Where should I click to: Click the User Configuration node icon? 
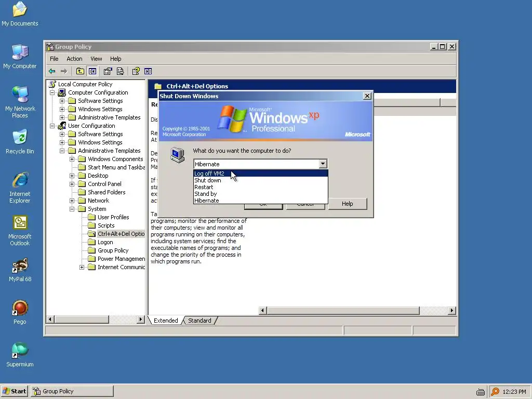[x=62, y=126]
